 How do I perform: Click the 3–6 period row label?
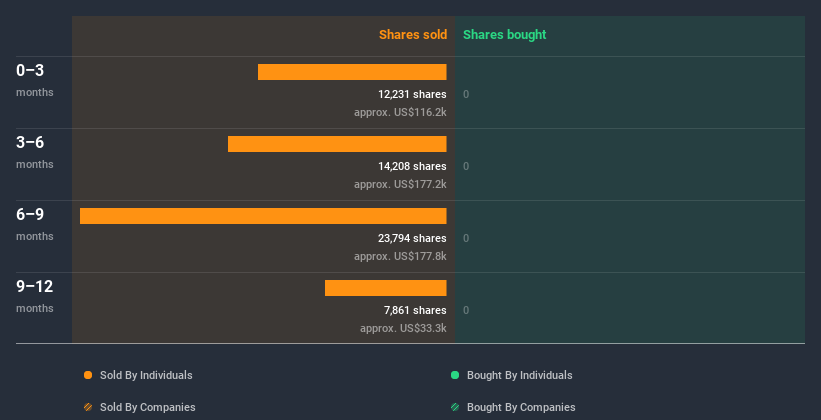pyautogui.click(x=30, y=142)
